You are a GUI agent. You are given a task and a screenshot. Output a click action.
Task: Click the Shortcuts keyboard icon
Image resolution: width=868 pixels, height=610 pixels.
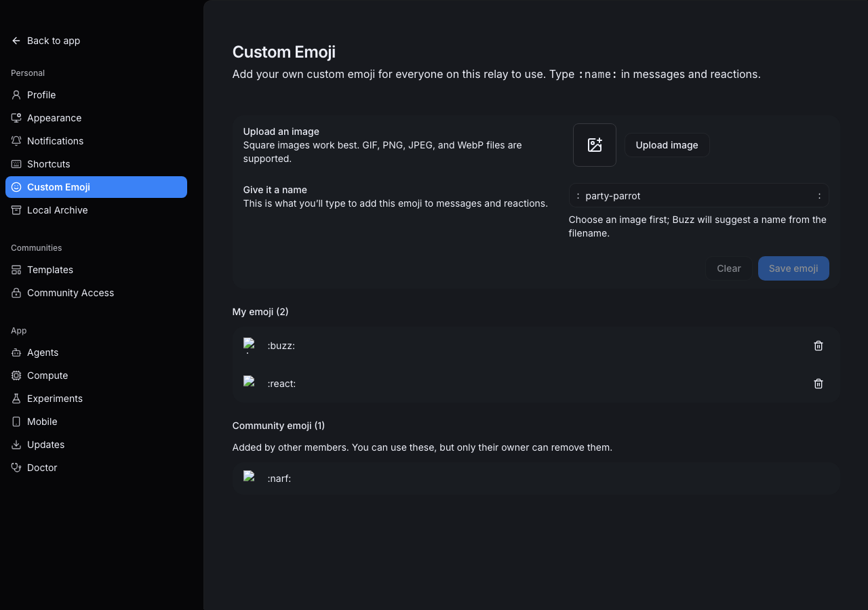[x=16, y=164]
